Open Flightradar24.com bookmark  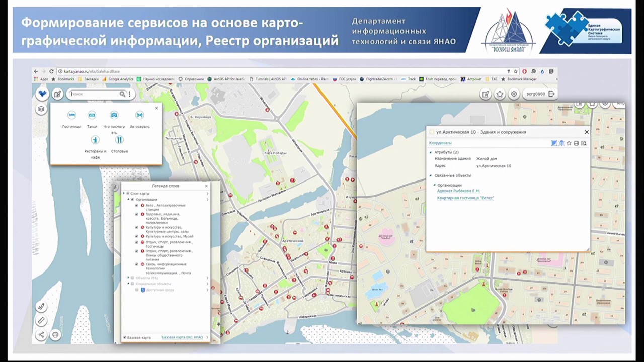pyautogui.click(x=378, y=79)
